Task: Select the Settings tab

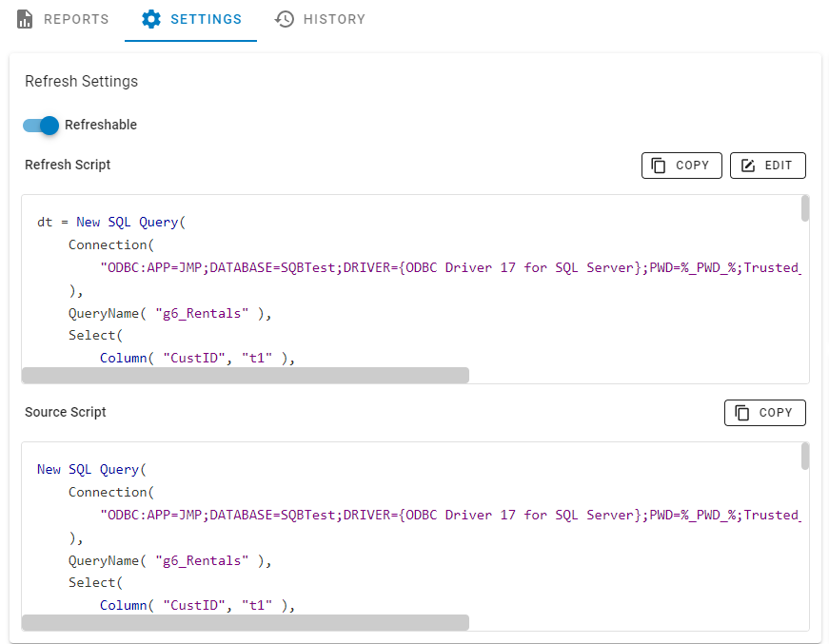Action: coord(191,19)
